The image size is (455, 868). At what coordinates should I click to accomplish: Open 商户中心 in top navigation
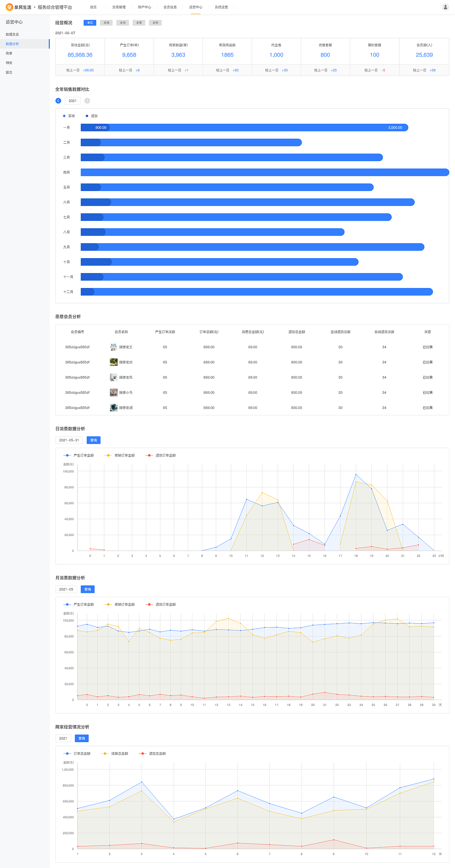click(x=144, y=7)
